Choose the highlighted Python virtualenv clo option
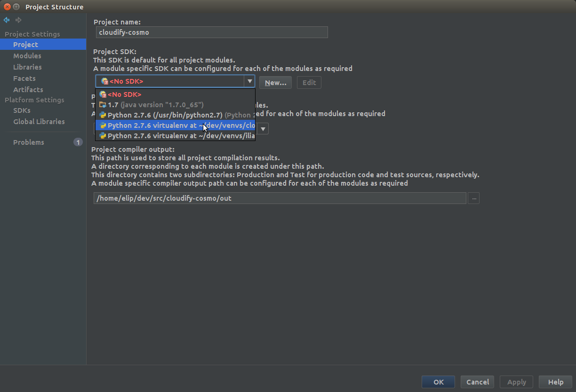Viewport: 576px width, 392px height. click(x=175, y=125)
